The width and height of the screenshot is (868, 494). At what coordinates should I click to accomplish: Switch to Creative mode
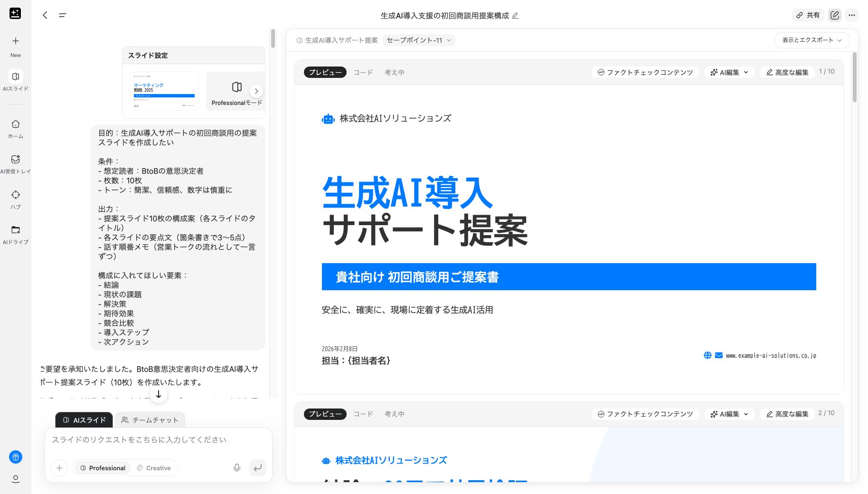[x=154, y=468]
